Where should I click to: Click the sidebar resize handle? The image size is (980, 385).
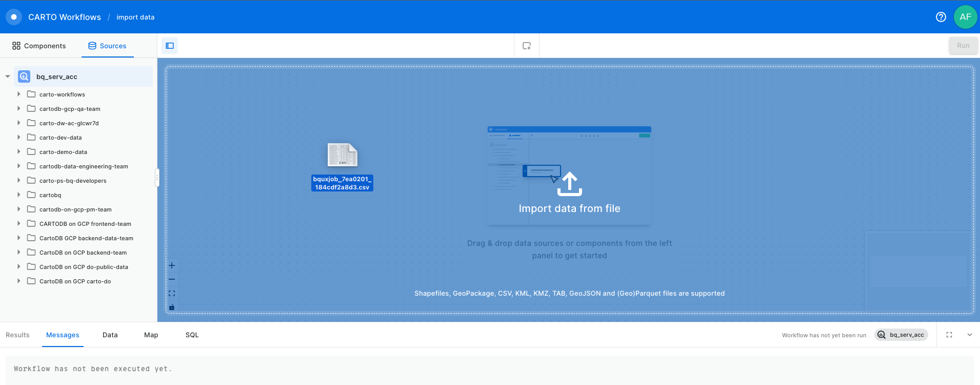point(157,178)
